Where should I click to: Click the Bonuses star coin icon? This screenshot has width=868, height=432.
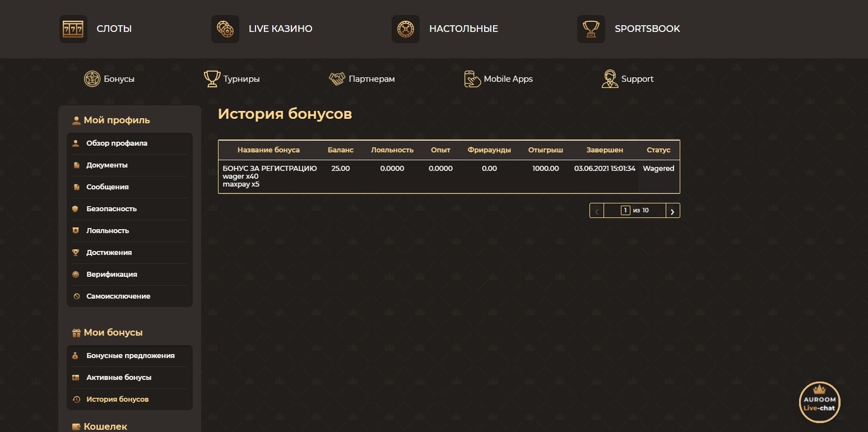click(x=92, y=79)
